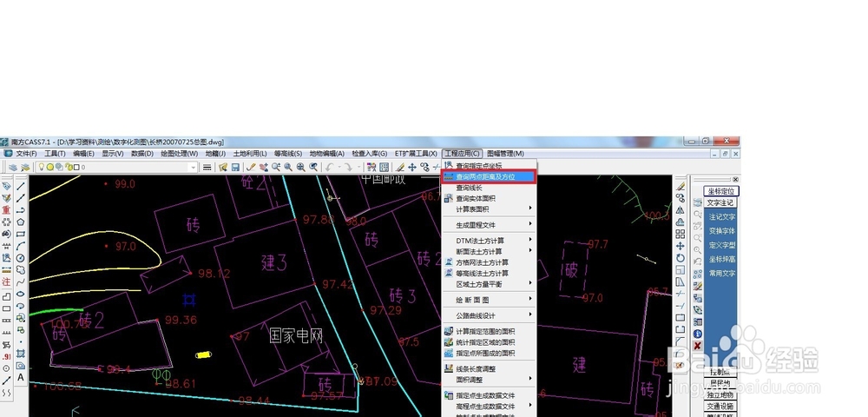Open the 文件(F) menu

click(26, 154)
